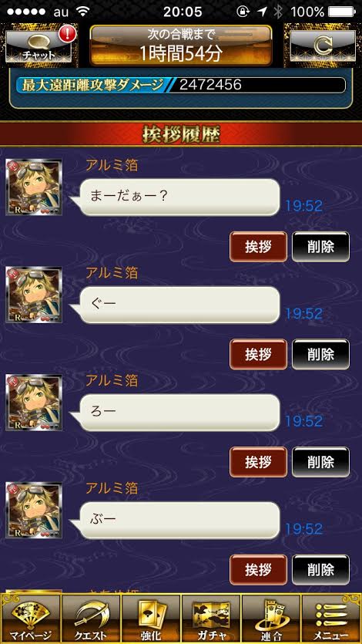Delete the まーだぁー? message
Screen dimensions: 362x644
point(320,247)
